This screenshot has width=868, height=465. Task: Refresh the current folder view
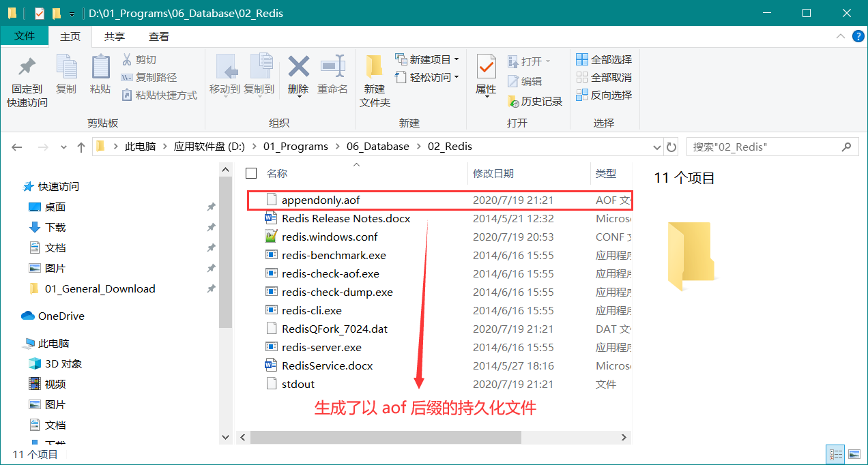tap(671, 147)
